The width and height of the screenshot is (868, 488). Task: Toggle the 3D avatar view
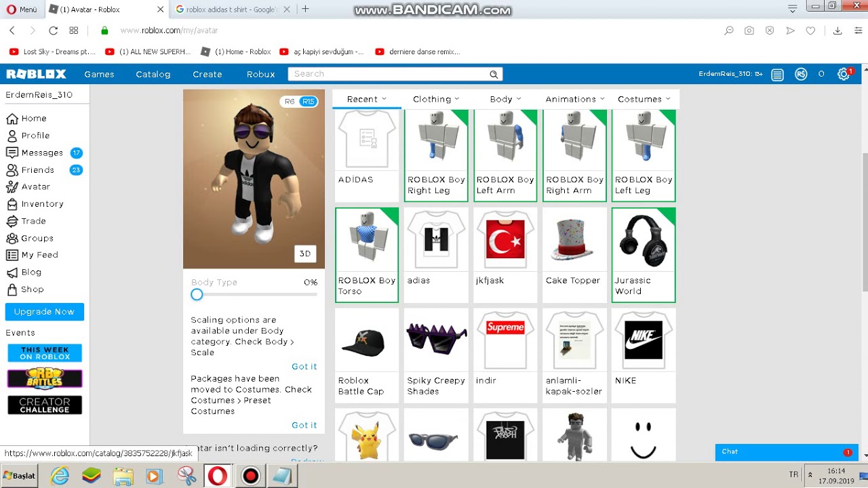305,253
